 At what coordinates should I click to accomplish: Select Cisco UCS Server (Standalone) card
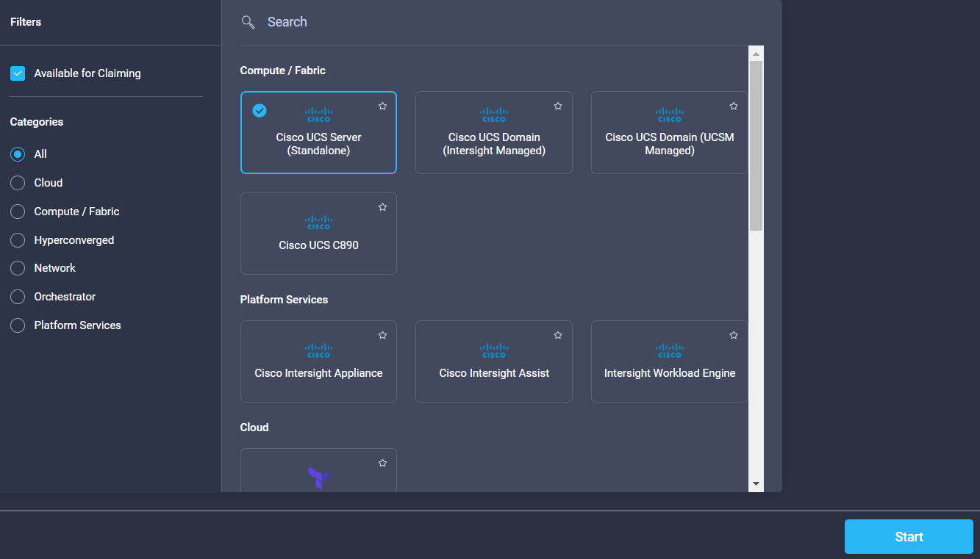click(x=318, y=132)
